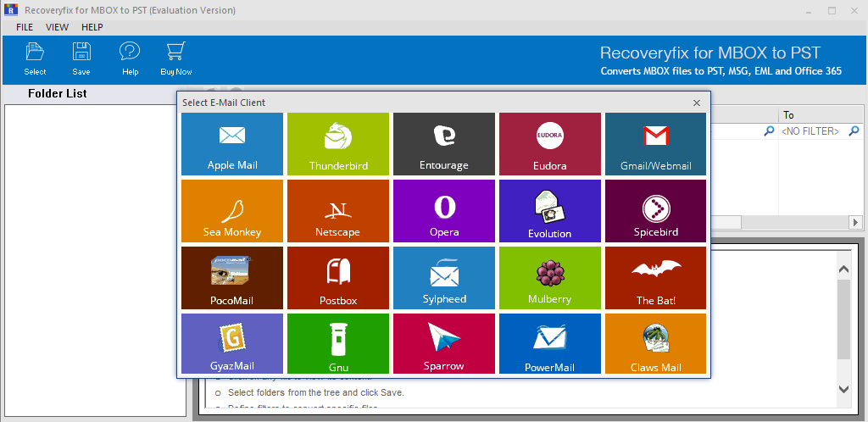Pick the PowerMail client tile
This screenshot has width=868, height=422.
(549, 343)
